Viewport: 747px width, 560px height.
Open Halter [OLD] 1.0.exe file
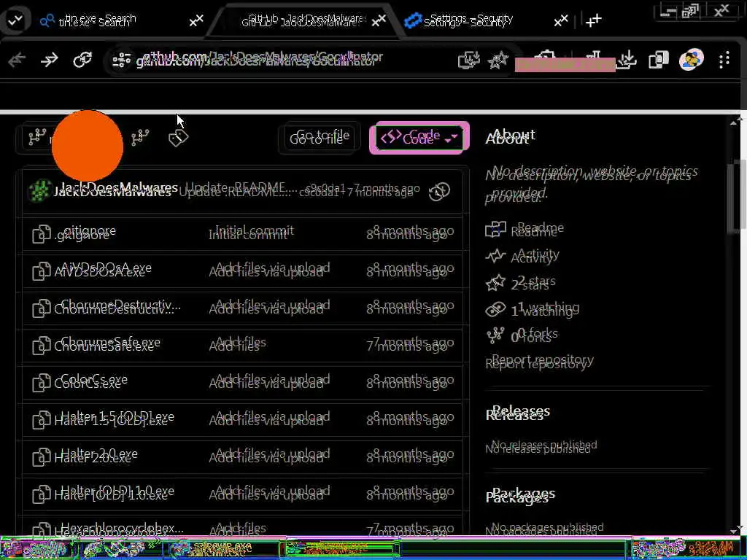click(114, 493)
